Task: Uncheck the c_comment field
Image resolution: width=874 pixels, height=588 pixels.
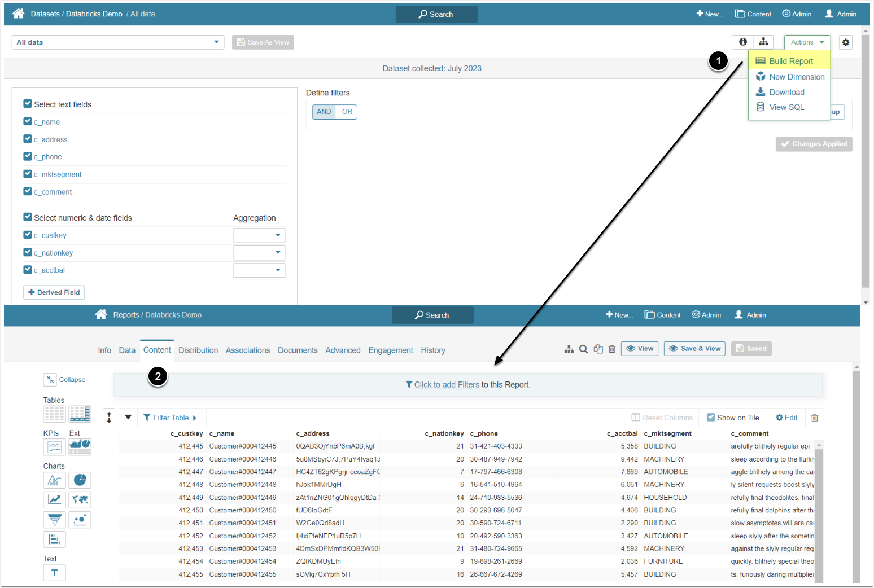Action: coord(28,191)
